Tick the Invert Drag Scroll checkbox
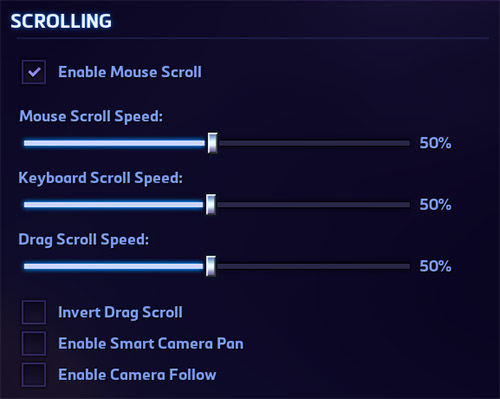Image resolution: width=500 pixels, height=399 pixels. 34,312
